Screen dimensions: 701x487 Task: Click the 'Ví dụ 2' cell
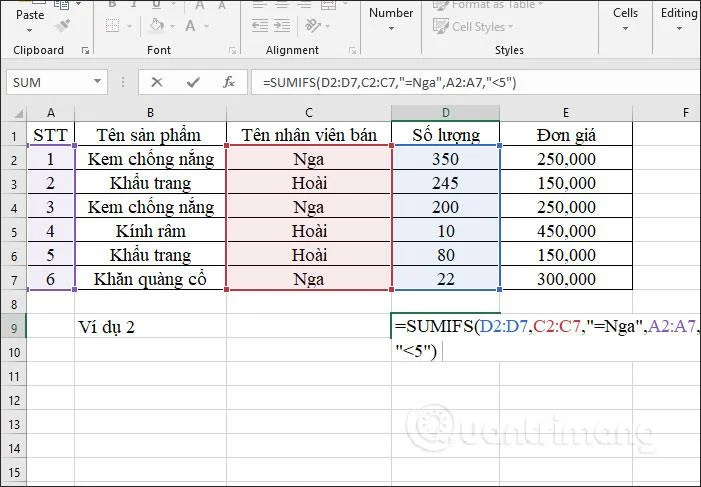pyautogui.click(x=150, y=326)
